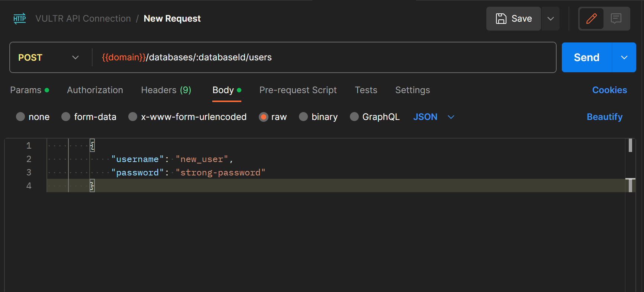Select the raw body type
The image size is (644, 292).
click(x=273, y=117)
